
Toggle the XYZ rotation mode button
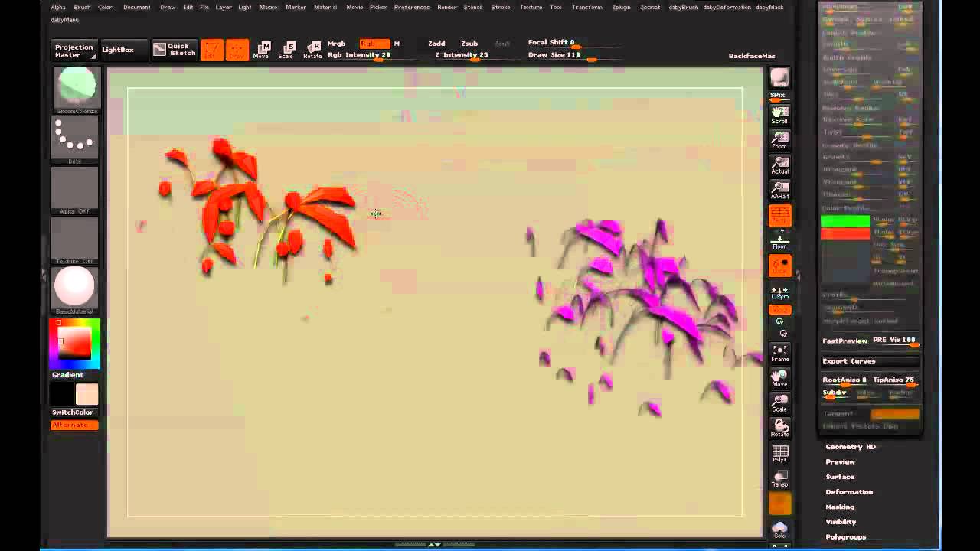[779, 309]
